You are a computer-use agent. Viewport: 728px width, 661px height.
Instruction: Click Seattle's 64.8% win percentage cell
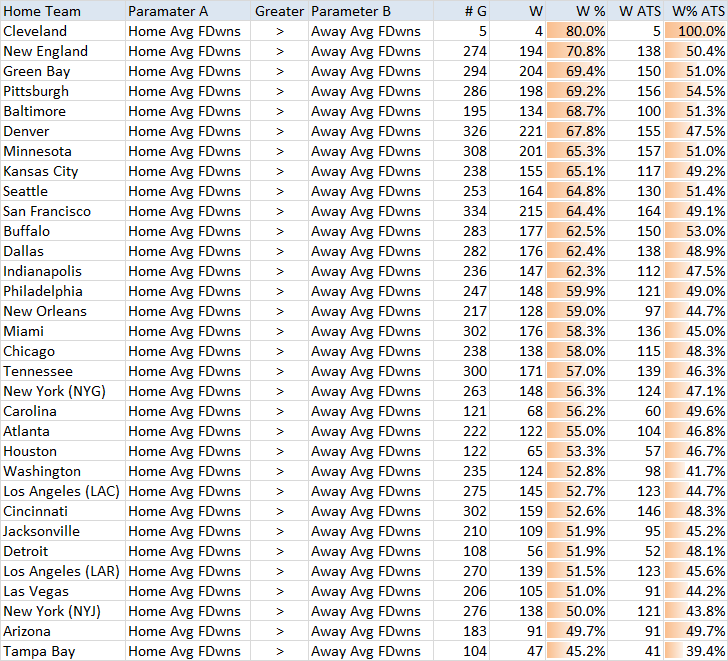[x=577, y=191]
